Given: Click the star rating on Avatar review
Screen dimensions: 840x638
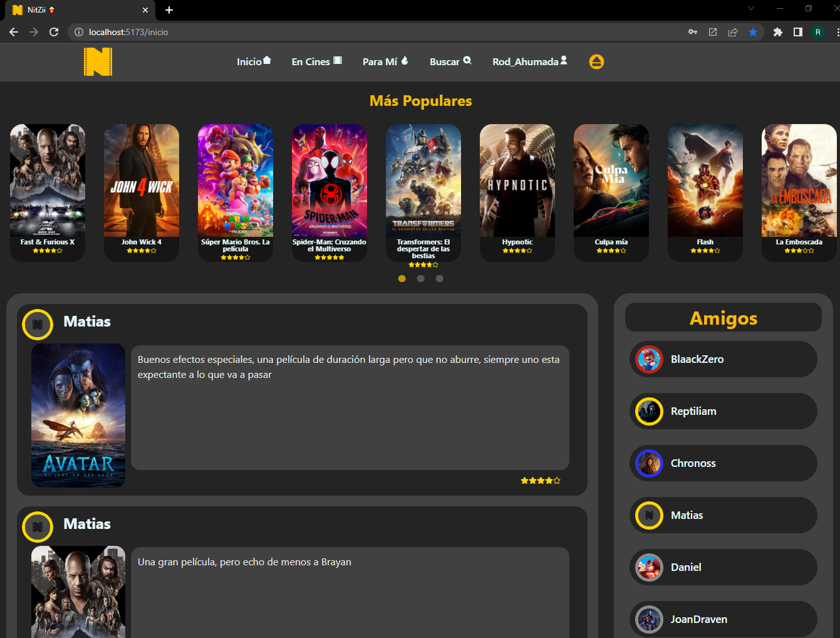Looking at the screenshot, I should (540, 481).
